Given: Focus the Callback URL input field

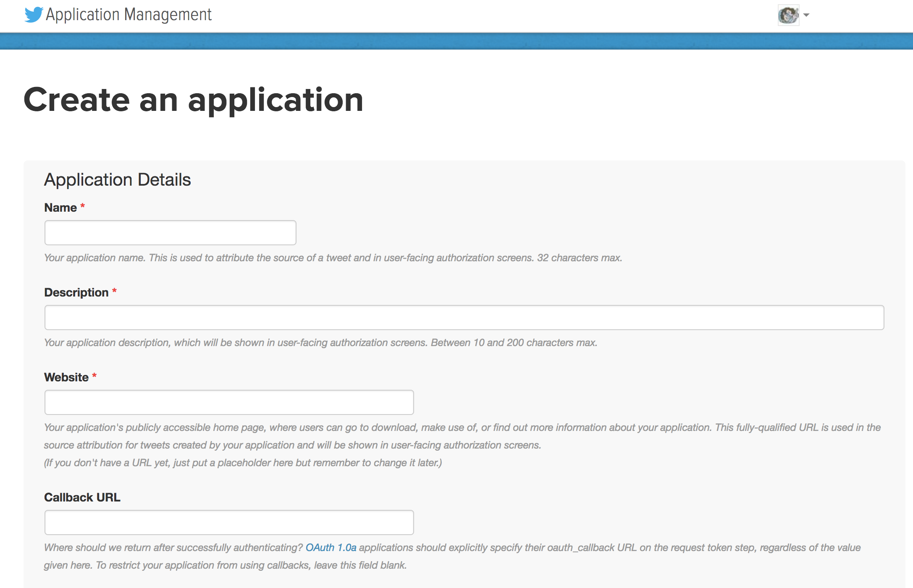Looking at the screenshot, I should [x=229, y=522].
